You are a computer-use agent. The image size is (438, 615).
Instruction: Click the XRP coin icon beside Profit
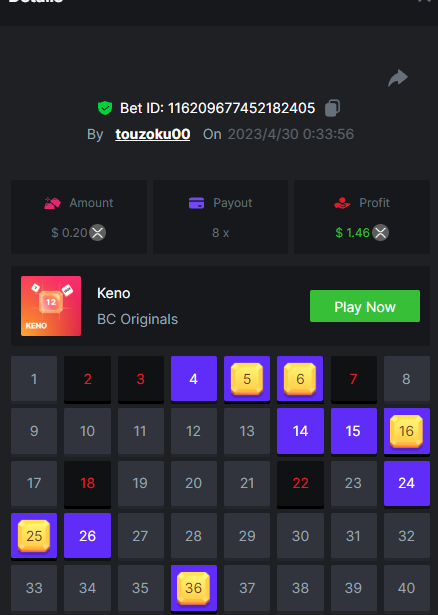[380, 233]
